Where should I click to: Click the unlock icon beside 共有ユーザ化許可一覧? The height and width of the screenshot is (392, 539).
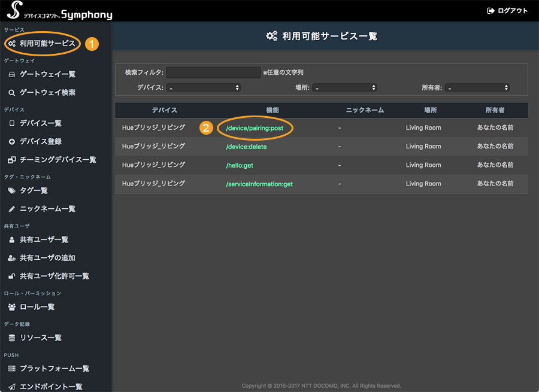(x=12, y=276)
